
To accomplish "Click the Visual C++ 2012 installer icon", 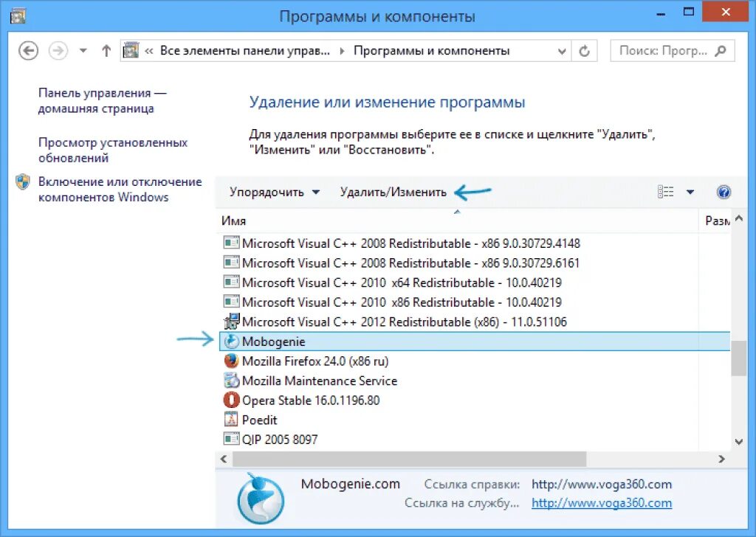I will 231,321.
